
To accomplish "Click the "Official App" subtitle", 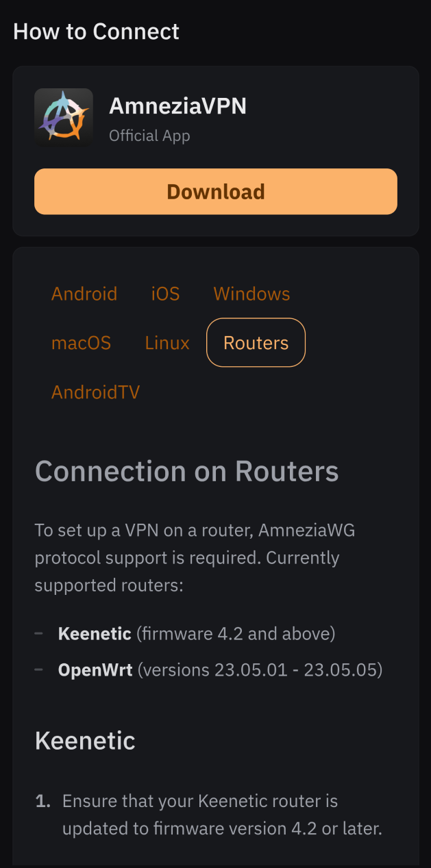I will (x=149, y=136).
